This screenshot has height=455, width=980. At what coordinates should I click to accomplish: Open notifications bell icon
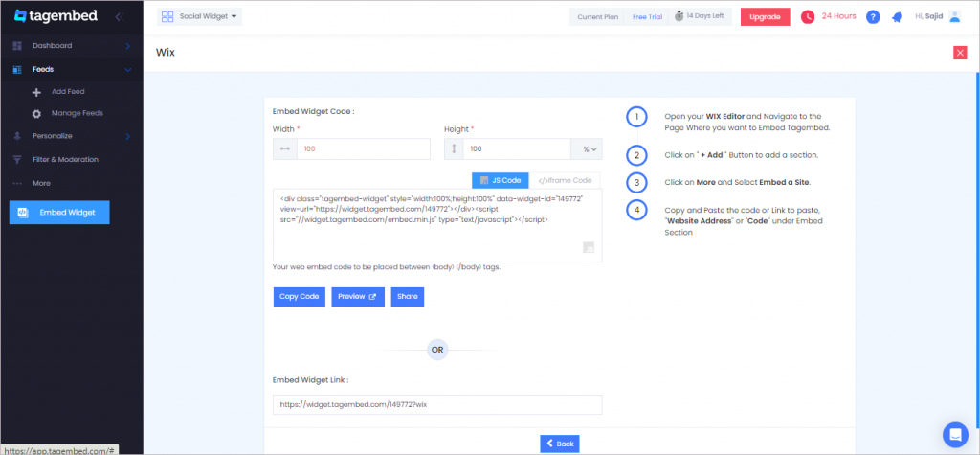(x=897, y=17)
